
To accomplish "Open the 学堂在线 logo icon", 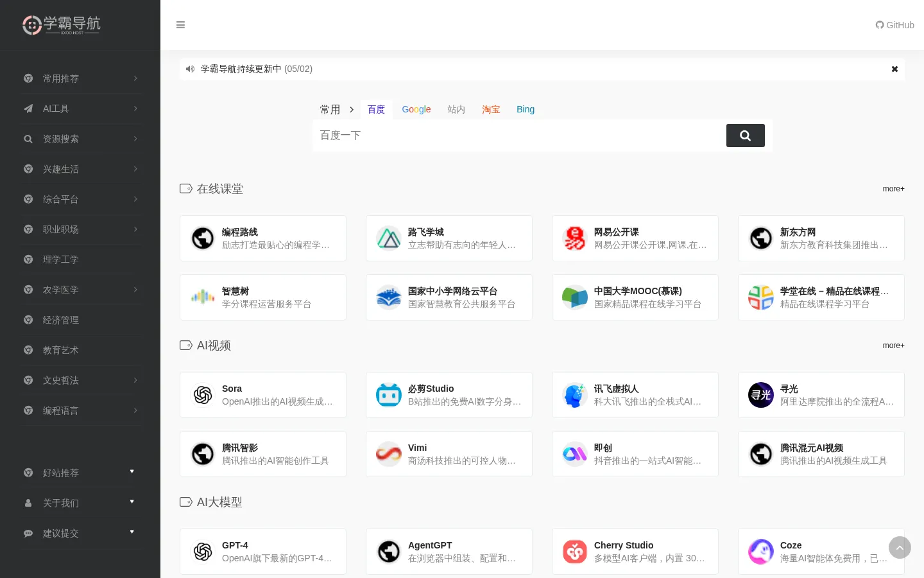I will tap(761, 297).
